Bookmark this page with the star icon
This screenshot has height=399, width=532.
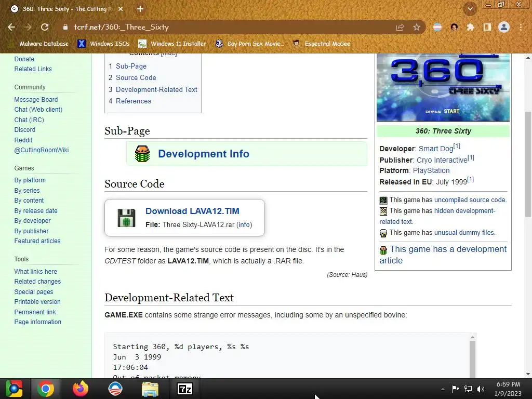(416, 27)
